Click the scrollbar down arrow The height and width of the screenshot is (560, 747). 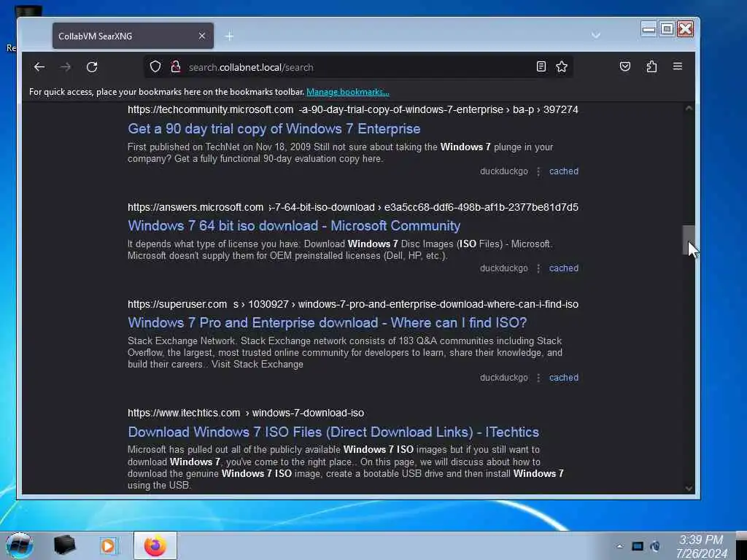click(689, 488)
